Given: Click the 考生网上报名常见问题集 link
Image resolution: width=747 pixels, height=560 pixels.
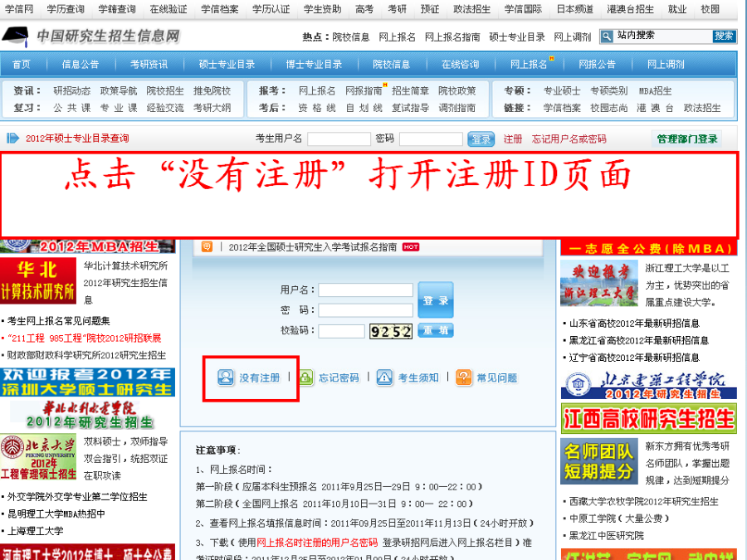Looking at the screenshot, I should point(59,320).
